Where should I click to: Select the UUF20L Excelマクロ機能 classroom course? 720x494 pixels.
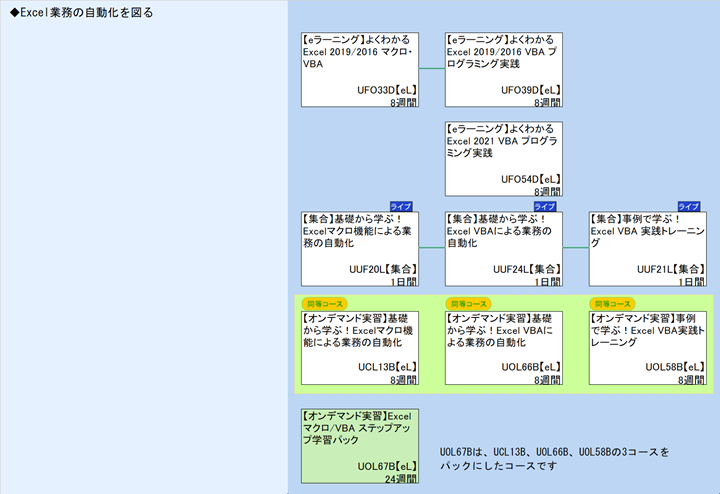360,248
